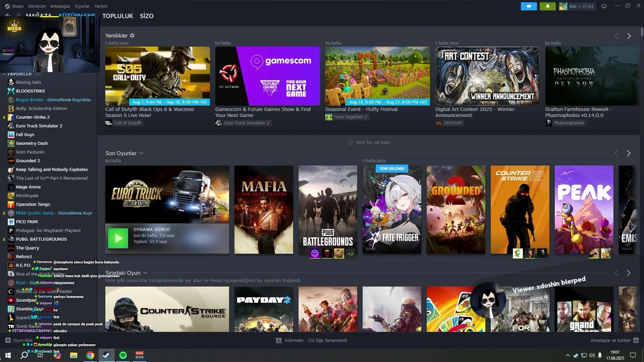Collapse the FAVORİLER category in the sidebar
Image resolution: width=644 pixels, height=362 pixels.
click(x=5, y=74)
